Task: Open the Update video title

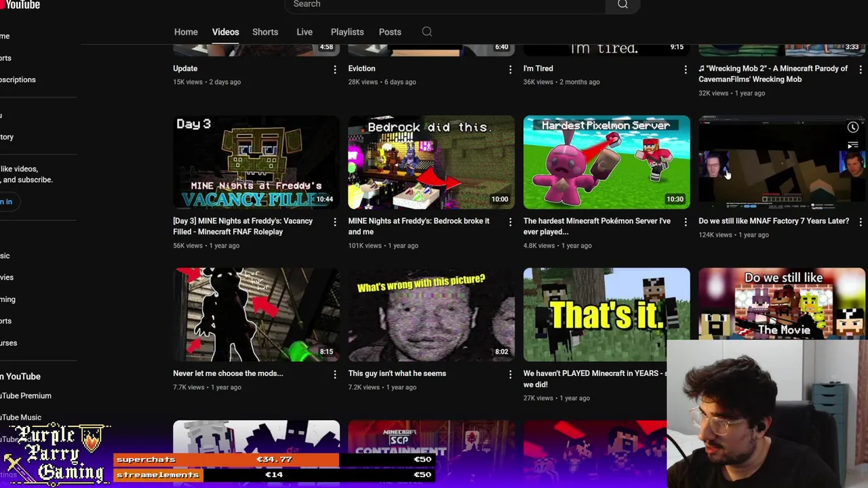Action: [x=185, y=68]
